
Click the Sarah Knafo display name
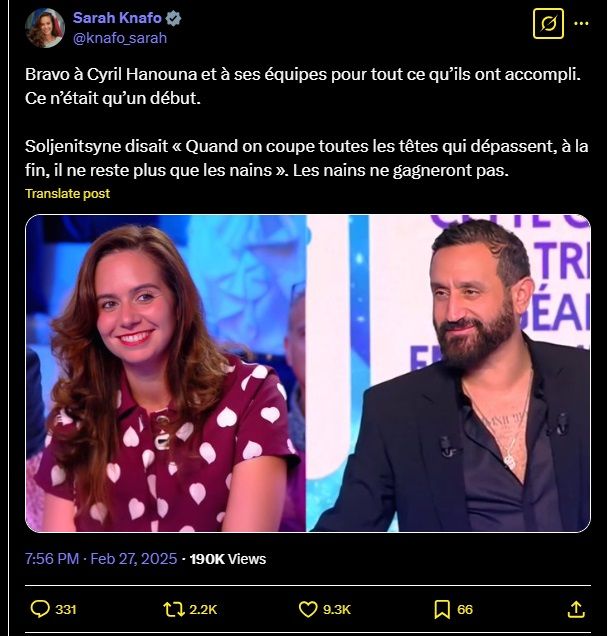point(116,19)
